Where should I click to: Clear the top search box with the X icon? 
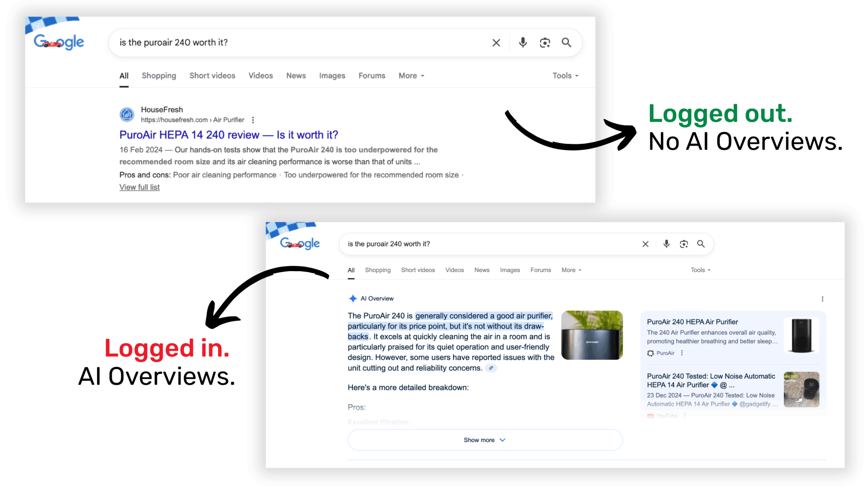click(496, 43)
